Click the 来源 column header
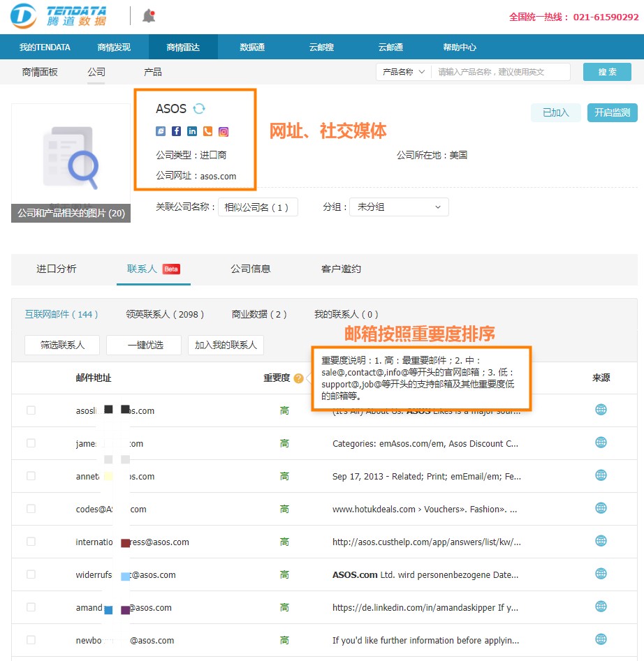 pyautogui.click(x=601, y=378)
